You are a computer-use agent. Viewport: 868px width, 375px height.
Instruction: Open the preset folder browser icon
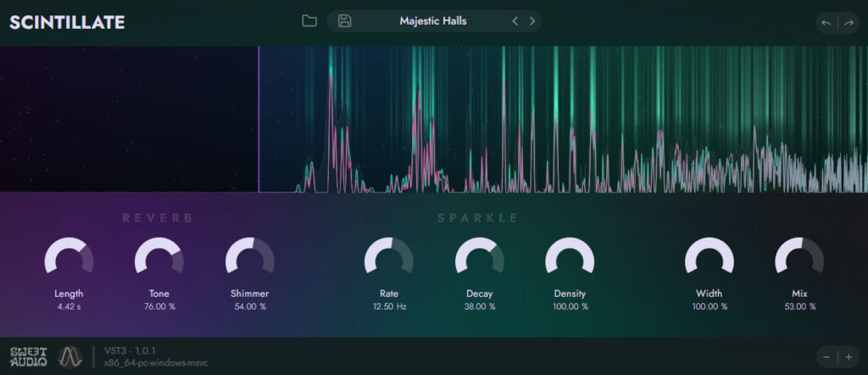click(309, 21)
